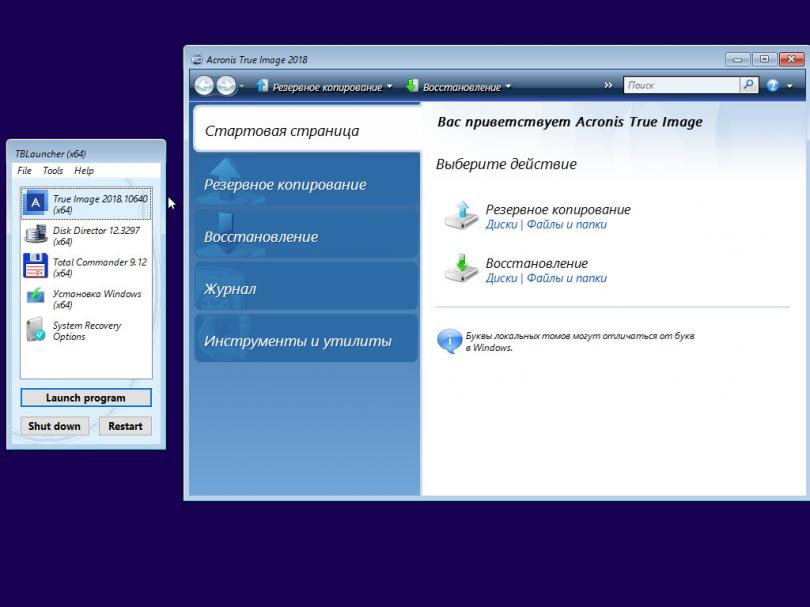The image size is (810, 607).
Task: Click the Acronis title bar window icon
Action: (x=197, y=59)
